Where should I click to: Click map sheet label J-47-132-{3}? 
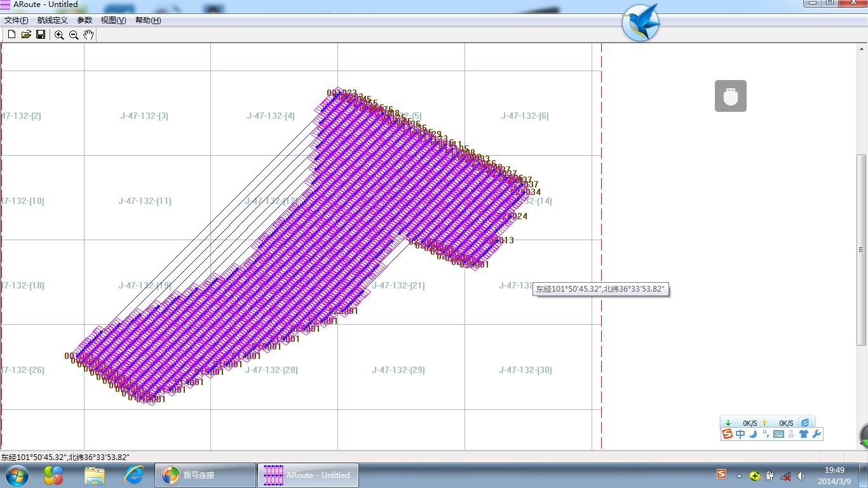pyautogui.click(x=145, y=116)
